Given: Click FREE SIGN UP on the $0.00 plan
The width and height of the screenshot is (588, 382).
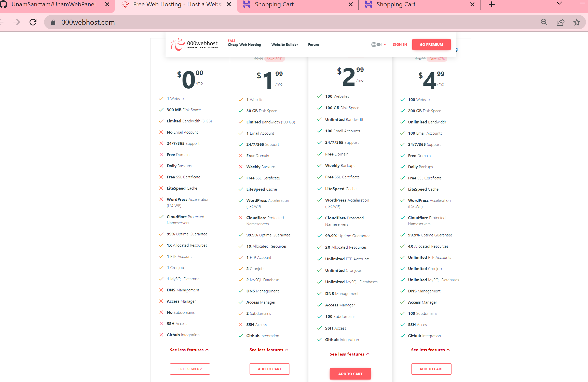Looking at the screenshot, I should (x=190, y=369).
